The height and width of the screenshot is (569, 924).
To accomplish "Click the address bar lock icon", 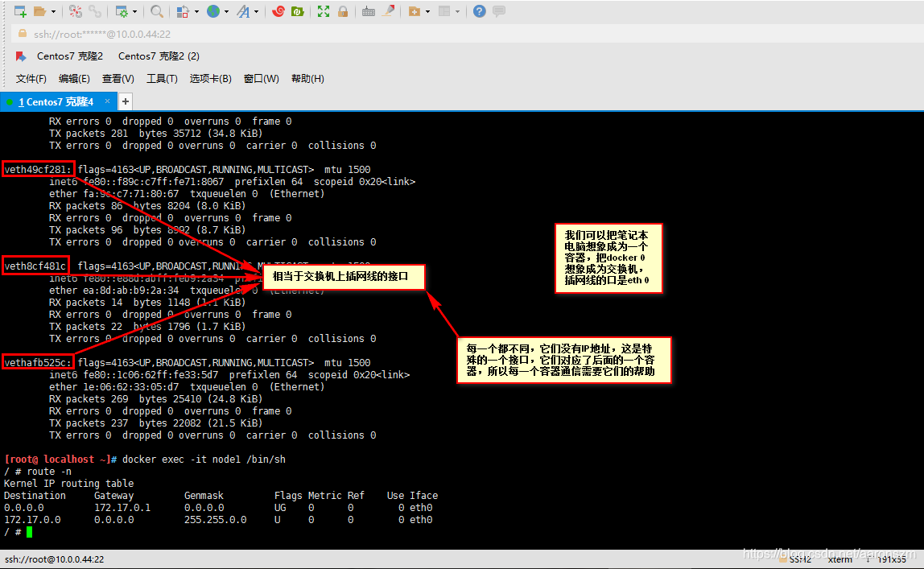I will point(23,34).
